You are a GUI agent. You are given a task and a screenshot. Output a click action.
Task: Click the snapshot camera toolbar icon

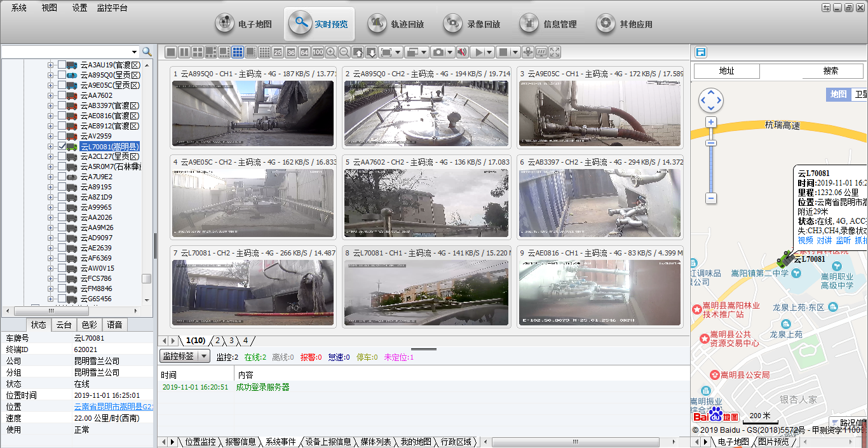(x=438, y=52)
